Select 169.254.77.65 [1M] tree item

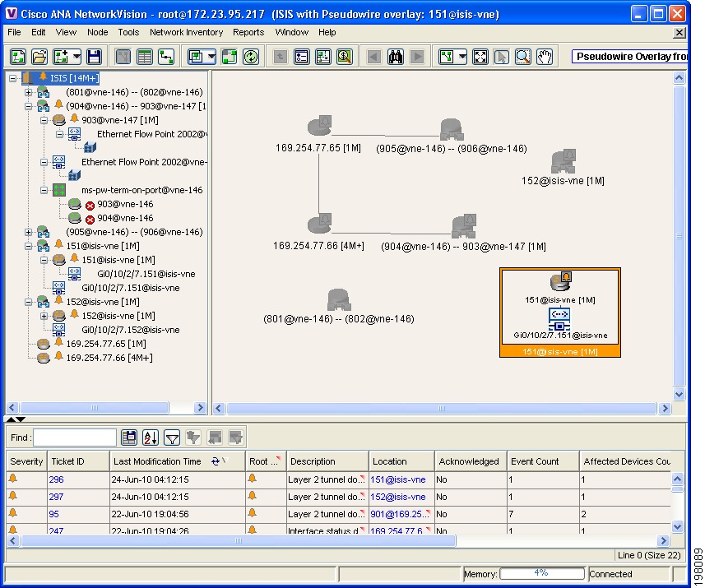(106, 344)
